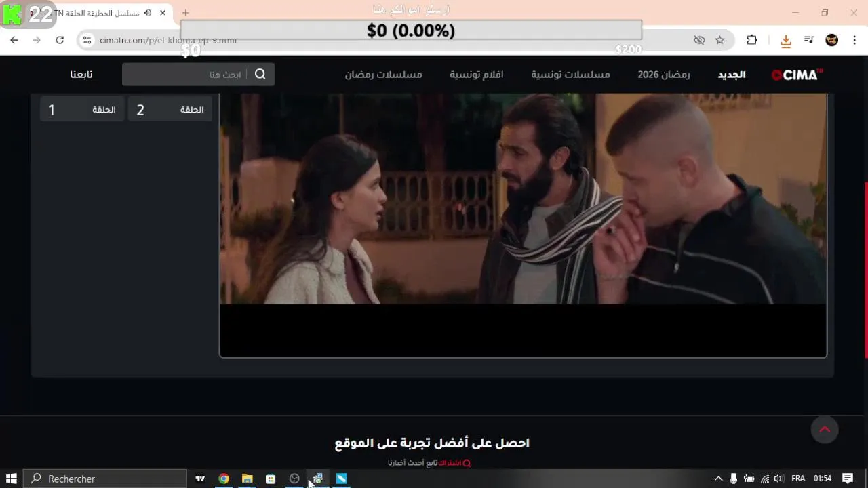Image resolution: width=868 pixels, height=488 pixels.
Task: Open the رمضان 2026 menu item
Action: 664,75
